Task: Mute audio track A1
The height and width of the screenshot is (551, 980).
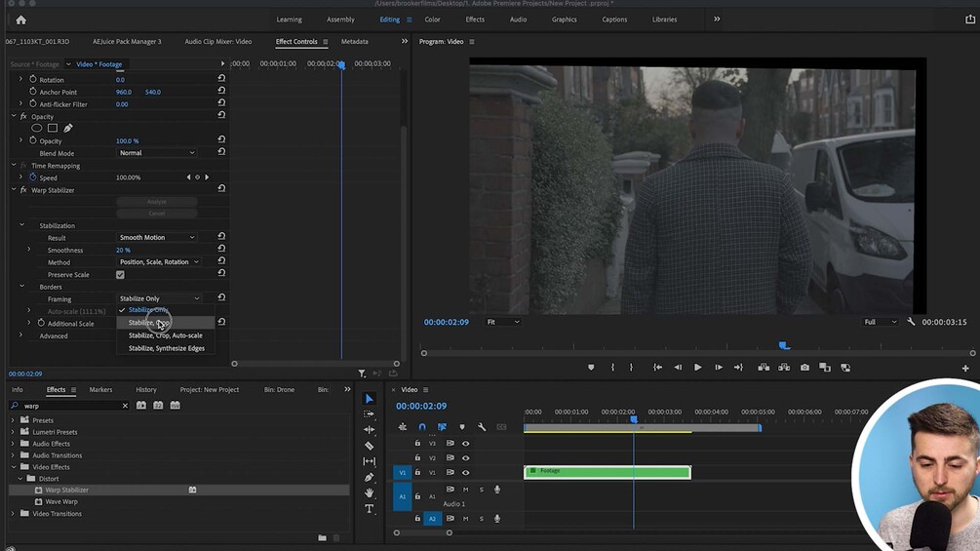Action: [465, 490]
